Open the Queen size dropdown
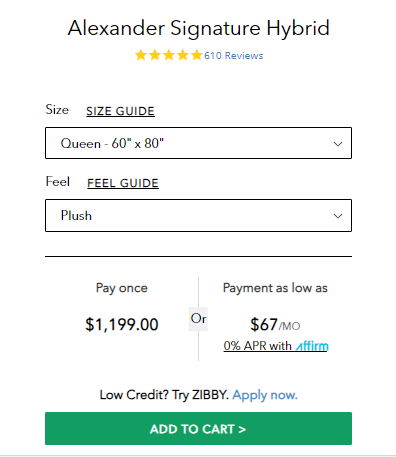396x457 pixels. click(x=198, y=143)
